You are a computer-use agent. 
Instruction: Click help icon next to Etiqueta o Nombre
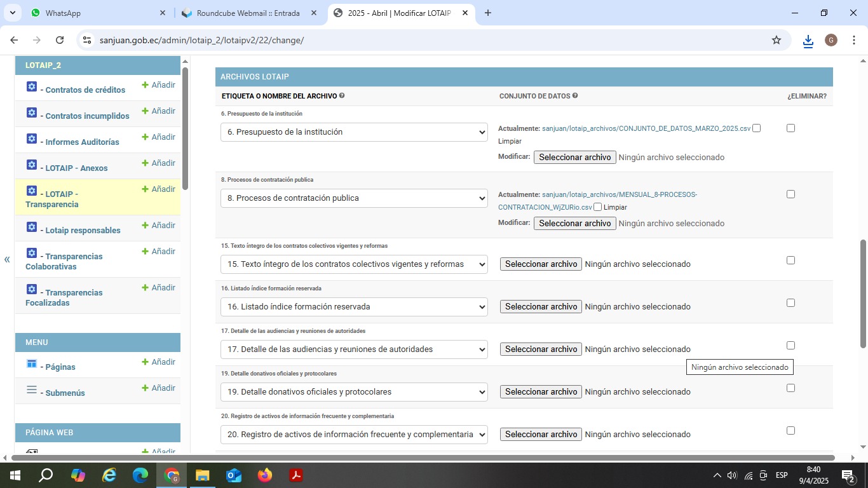342,96
